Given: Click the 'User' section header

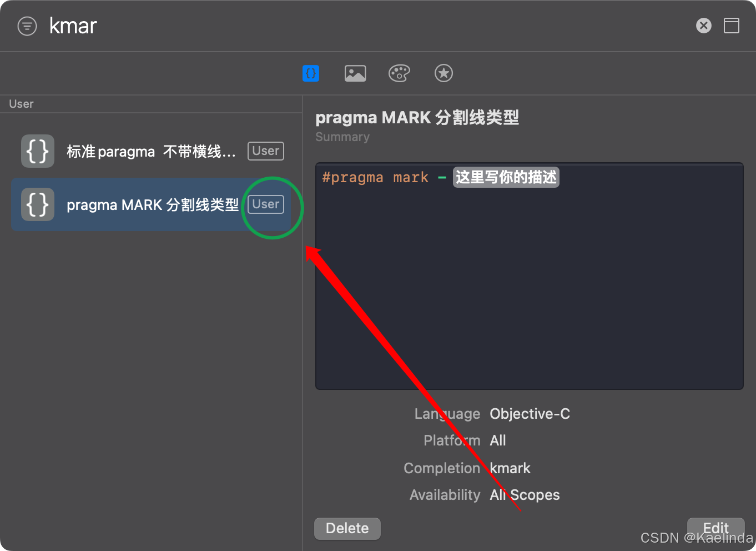Looking at the screenshot, I should pyautogui.click(x=21, y=104).
